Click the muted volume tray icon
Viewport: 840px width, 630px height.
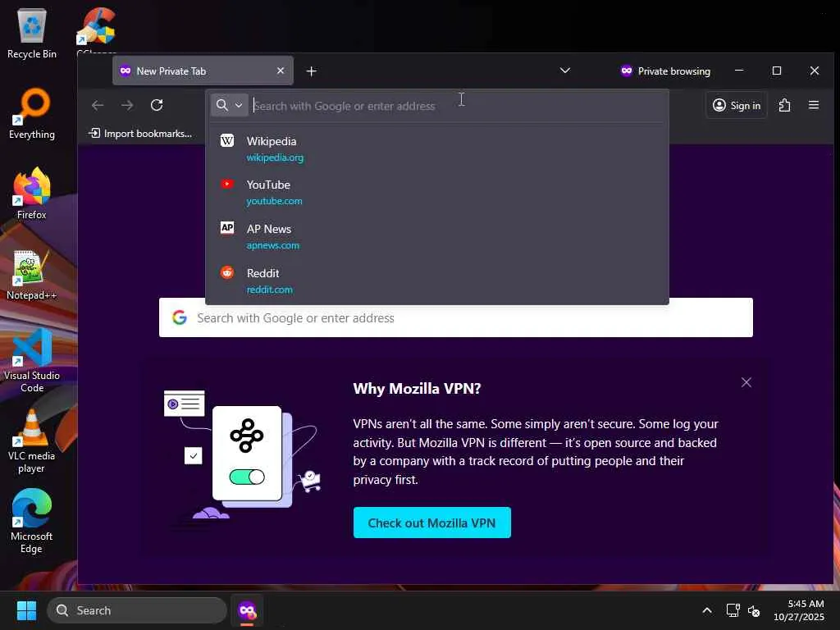(x=754, y=610)
